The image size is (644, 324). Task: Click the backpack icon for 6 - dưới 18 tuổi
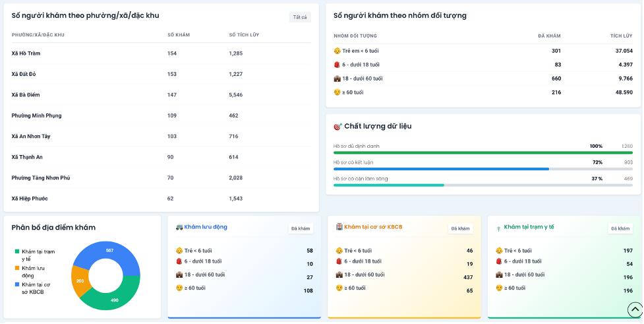coord(337,65)
